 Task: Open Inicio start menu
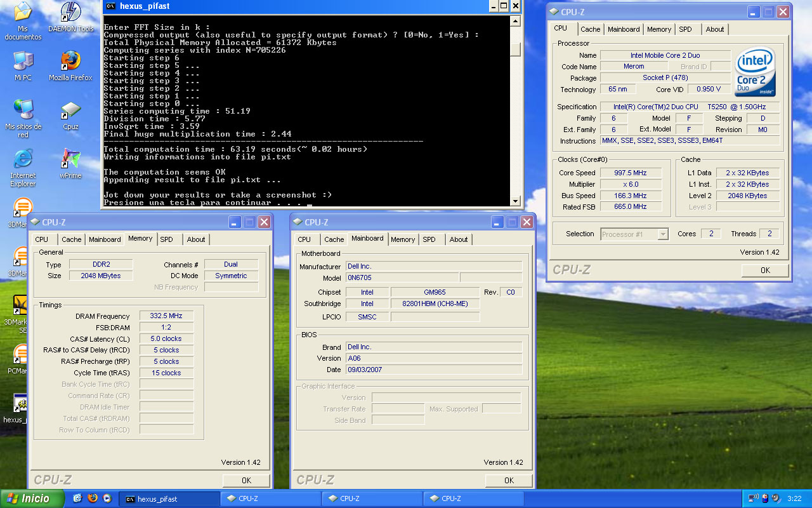pos(32,498)
